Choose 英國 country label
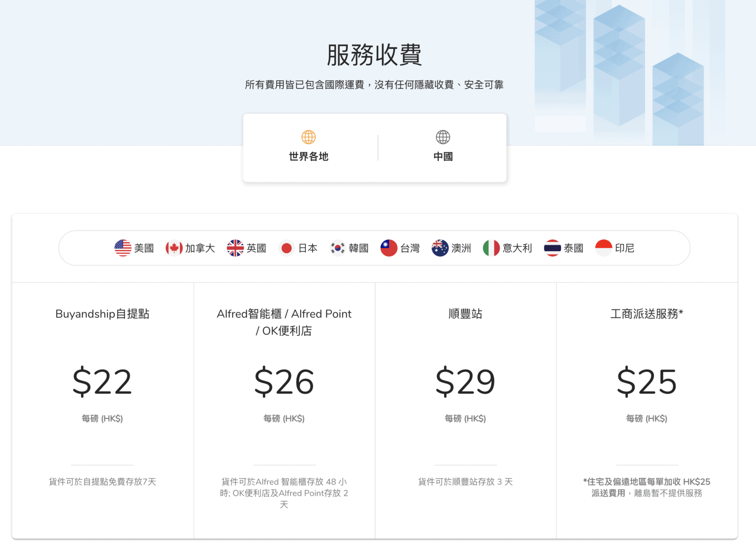Screen dimensions: 756x560 [257, 248]
